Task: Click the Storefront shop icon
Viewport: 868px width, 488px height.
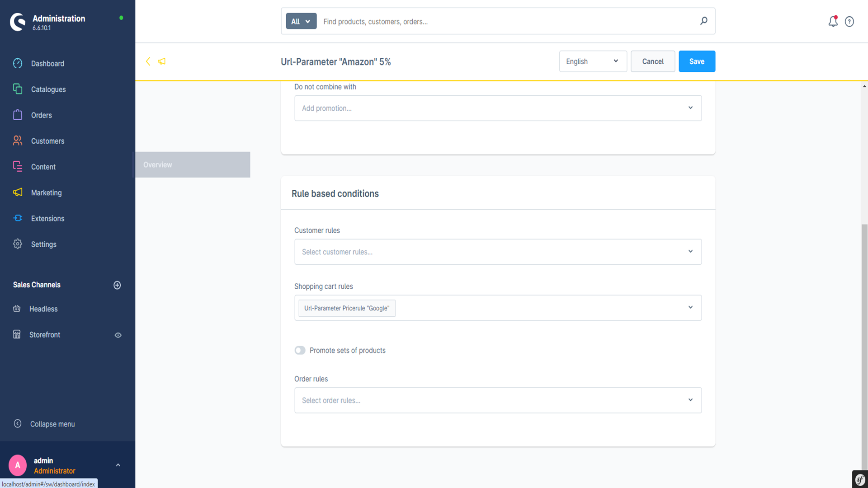Action: (x=17, y=334)
